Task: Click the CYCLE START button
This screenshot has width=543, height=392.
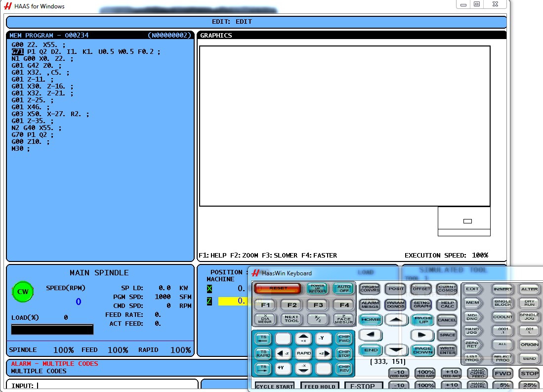Action: pos(275,386)
